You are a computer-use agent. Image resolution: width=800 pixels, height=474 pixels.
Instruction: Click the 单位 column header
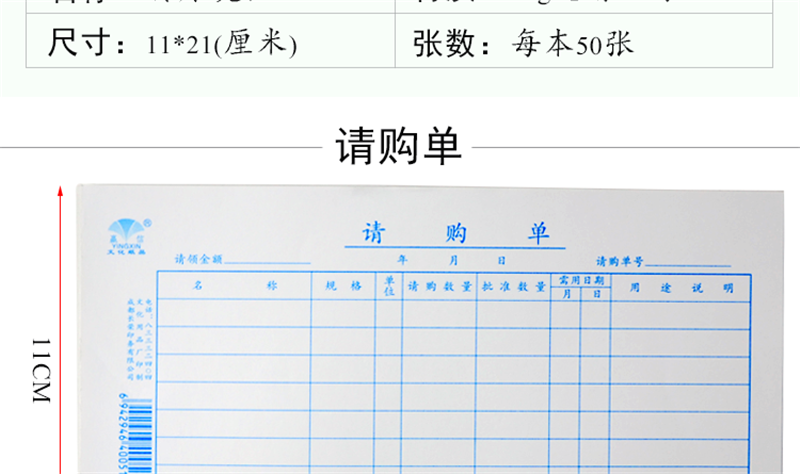389,287
